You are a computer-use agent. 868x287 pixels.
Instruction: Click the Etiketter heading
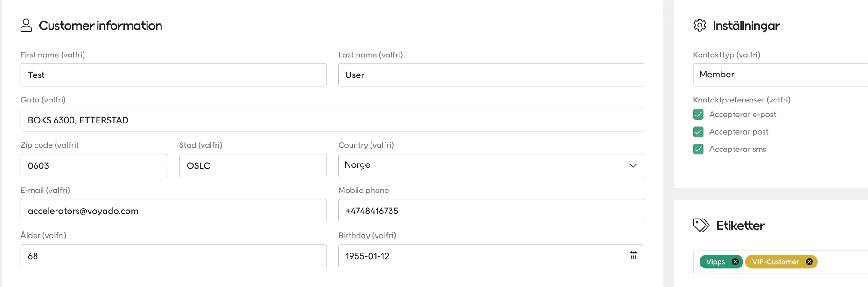click(740, 225)
